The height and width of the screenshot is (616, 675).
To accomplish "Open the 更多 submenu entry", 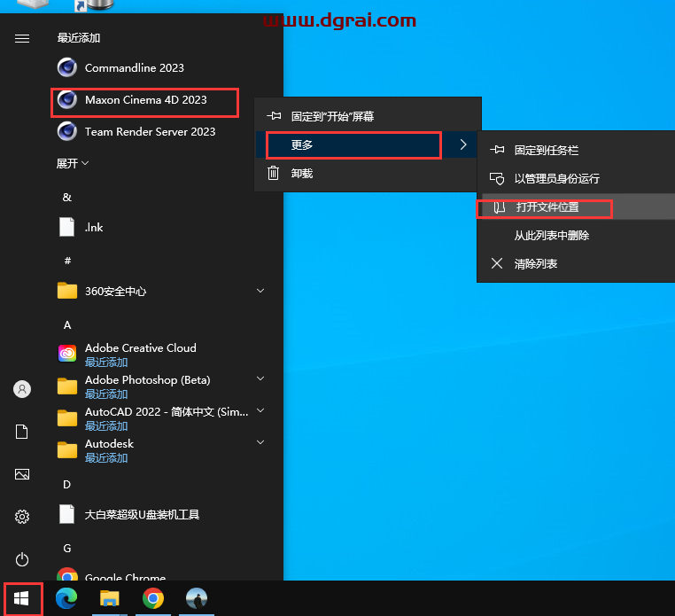I will coord(367,144).
